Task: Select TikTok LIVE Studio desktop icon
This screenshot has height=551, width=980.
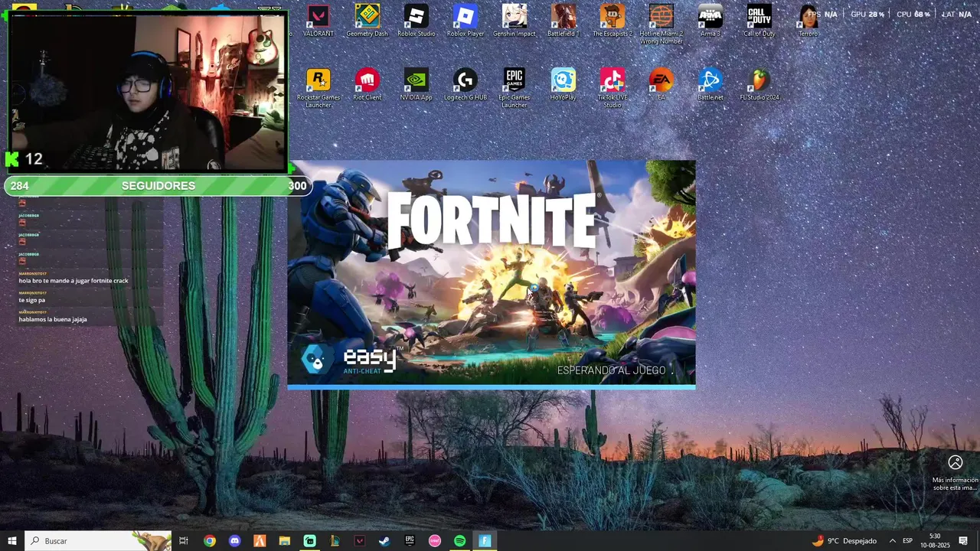Action: coord(612,88)
